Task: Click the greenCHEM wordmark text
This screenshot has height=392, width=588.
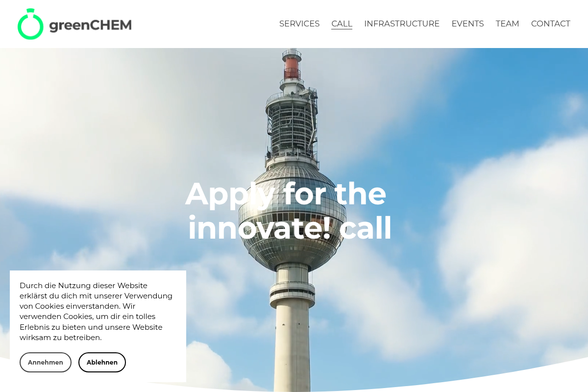Action: (x=90, y=24)
